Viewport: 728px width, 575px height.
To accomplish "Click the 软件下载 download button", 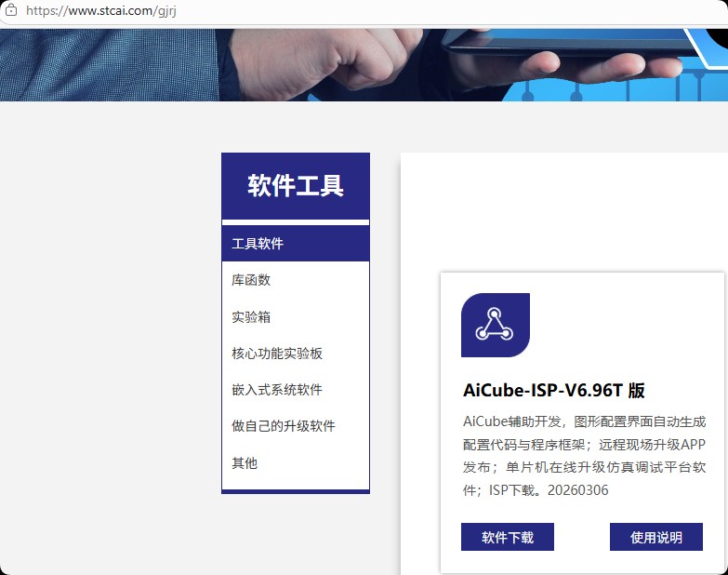I will pos(508,537).
